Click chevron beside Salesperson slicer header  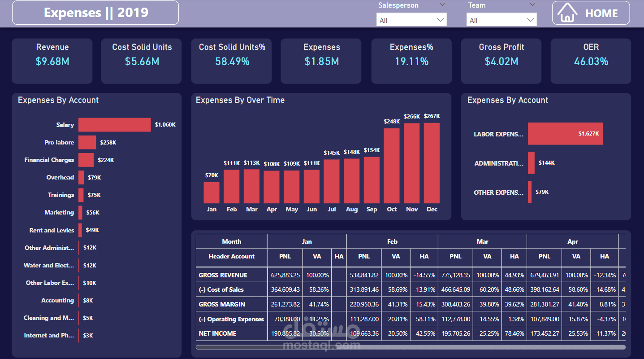442,5
